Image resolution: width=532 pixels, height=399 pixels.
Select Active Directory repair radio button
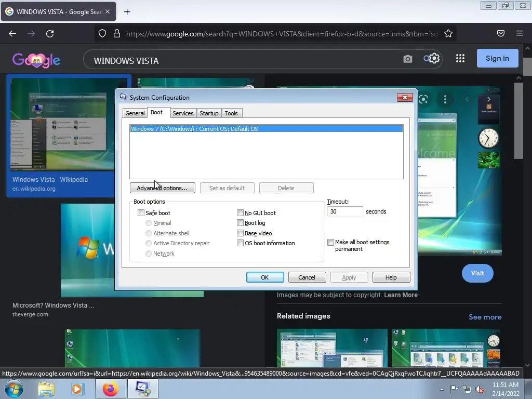[x=148, y=243]
